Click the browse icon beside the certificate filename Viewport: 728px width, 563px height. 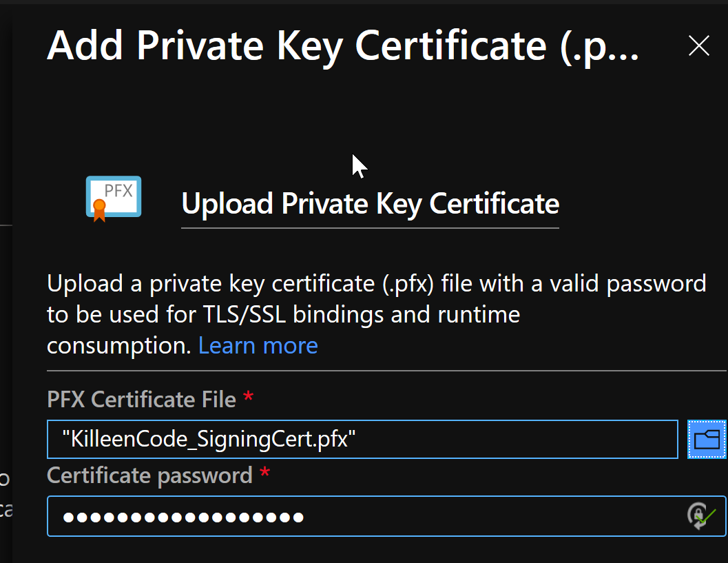coord(706,439)
